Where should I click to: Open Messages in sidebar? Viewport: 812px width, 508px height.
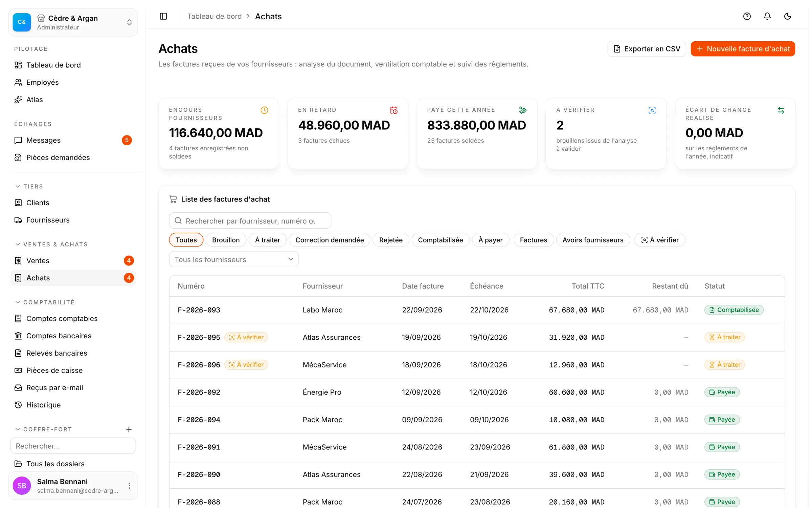pos(73,140)
